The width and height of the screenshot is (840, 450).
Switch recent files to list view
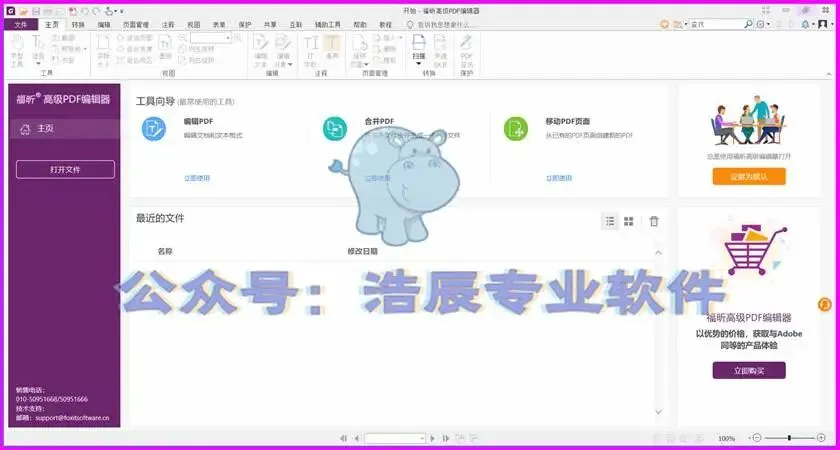[x=610, y=221]
